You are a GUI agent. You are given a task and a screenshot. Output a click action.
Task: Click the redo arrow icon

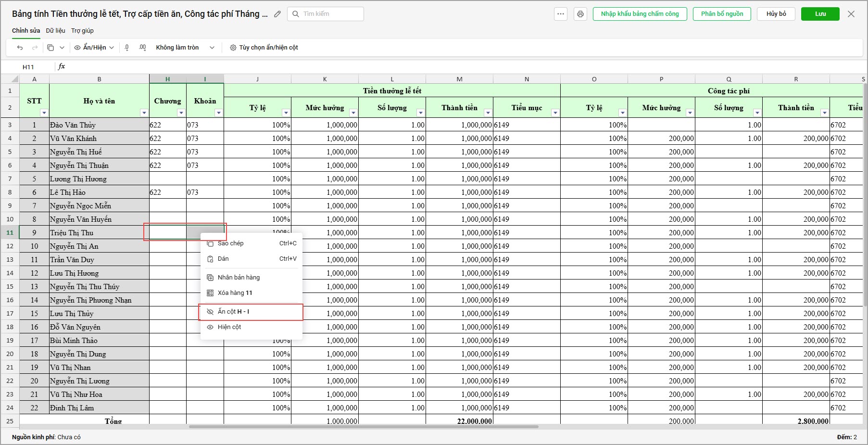[35, 48]
